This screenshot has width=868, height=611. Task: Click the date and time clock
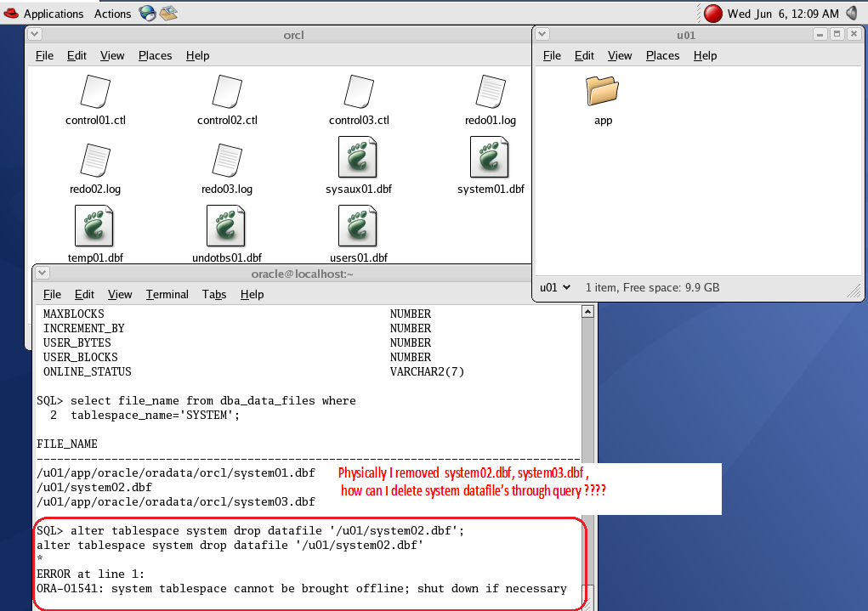[782, 14]
